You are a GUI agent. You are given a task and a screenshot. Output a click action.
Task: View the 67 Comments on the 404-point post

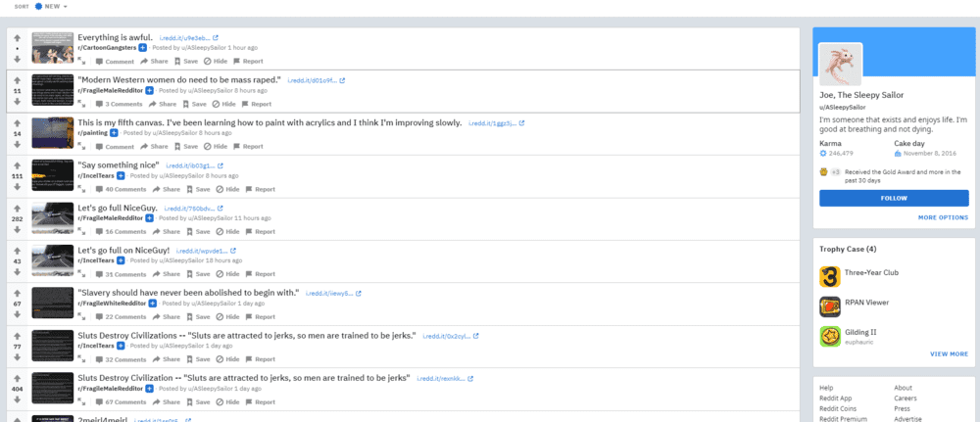121,402
